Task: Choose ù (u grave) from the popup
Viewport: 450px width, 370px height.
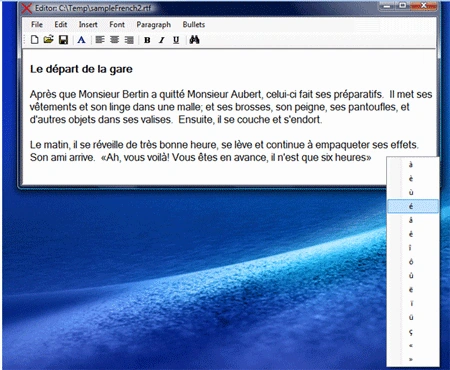Action: (x=413, y=192)
